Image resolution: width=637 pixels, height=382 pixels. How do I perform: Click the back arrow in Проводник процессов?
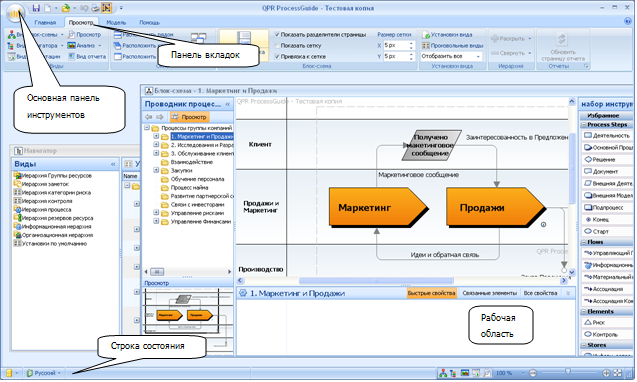click(149, 117)
